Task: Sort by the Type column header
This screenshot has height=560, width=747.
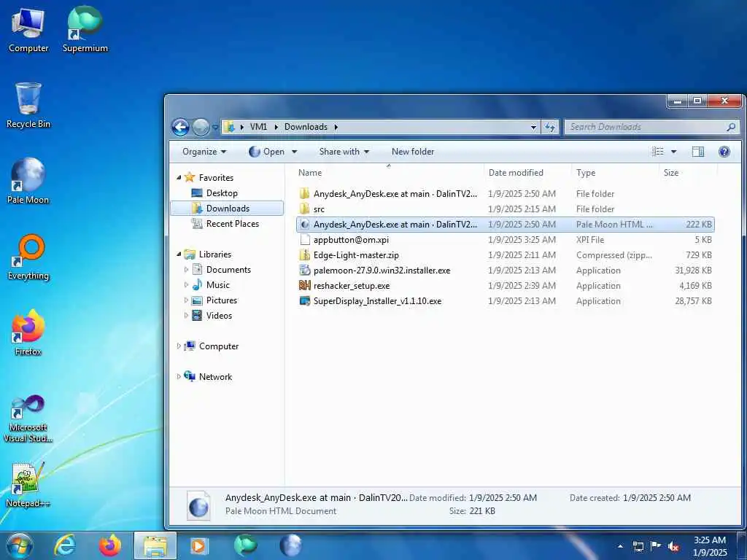Action: click(x=615, y=173)
